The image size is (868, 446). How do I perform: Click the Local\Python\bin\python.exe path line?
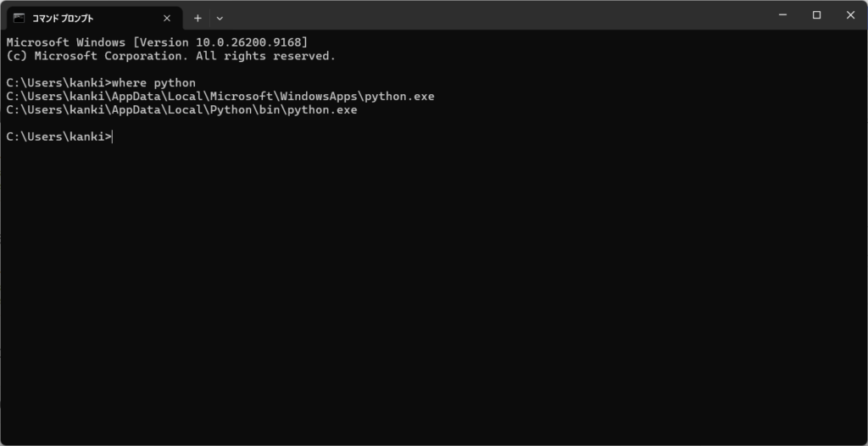[181, 110]
